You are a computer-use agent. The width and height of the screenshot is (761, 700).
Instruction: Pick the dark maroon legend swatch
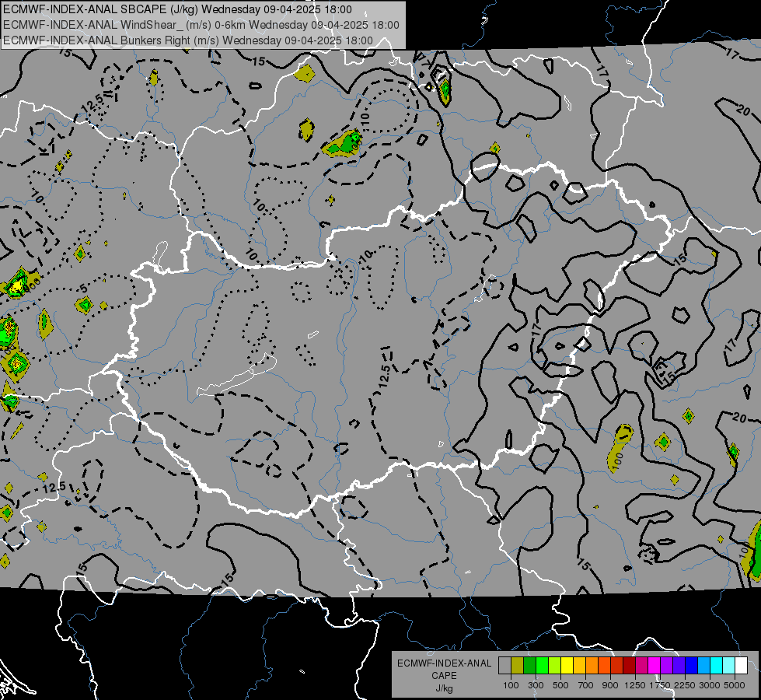(630, 665)
